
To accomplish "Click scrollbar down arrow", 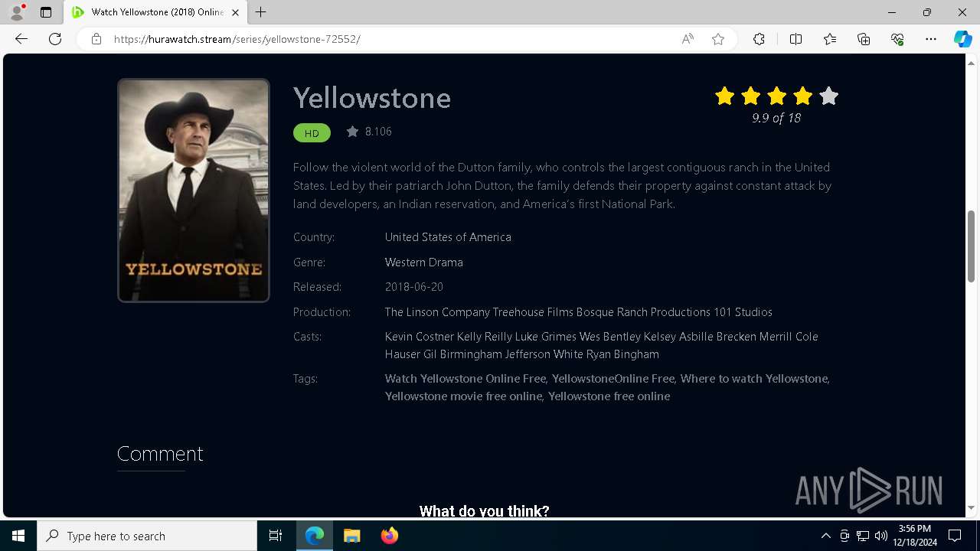I will tap(972, 507).
